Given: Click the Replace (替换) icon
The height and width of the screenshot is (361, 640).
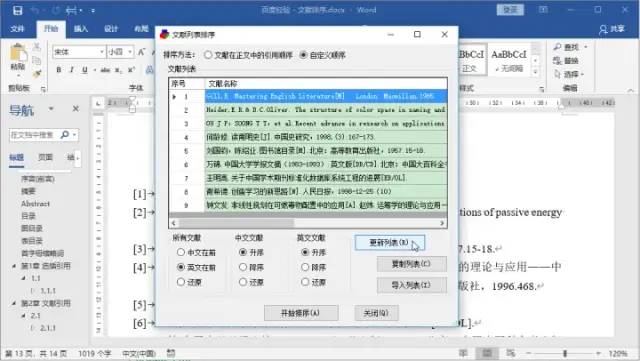Looking at the screenshot, I should 558,60.
